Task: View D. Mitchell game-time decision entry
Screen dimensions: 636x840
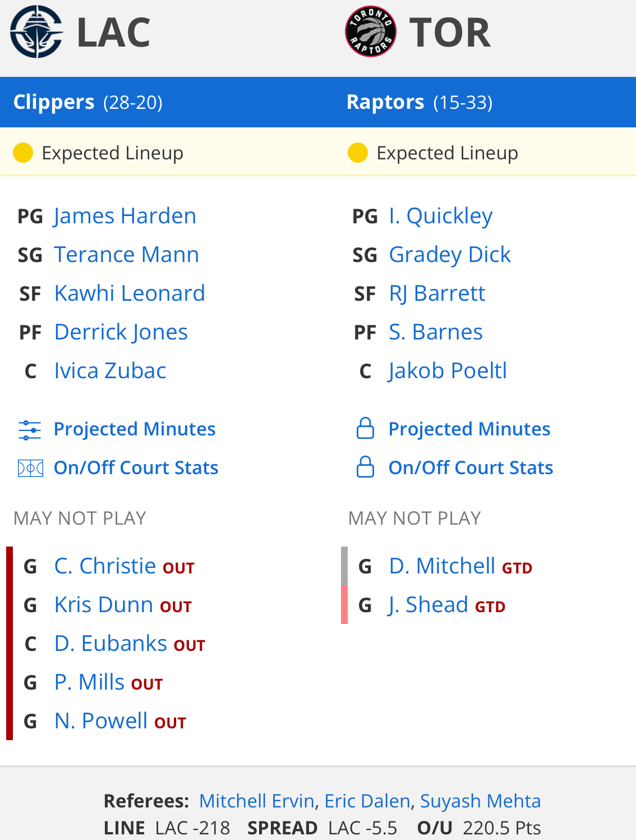Action: click(x=442, y=566)
